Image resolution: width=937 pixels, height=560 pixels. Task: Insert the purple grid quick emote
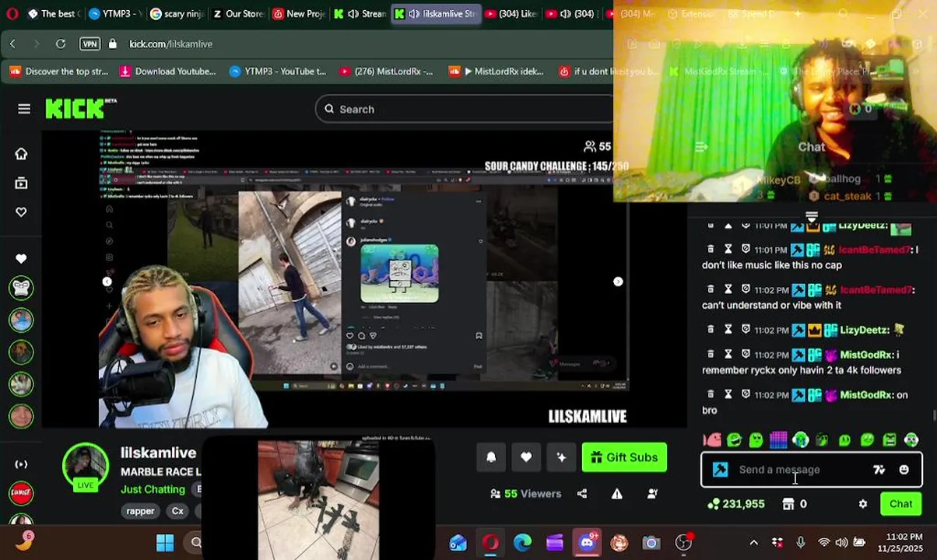tap(778, 440)
